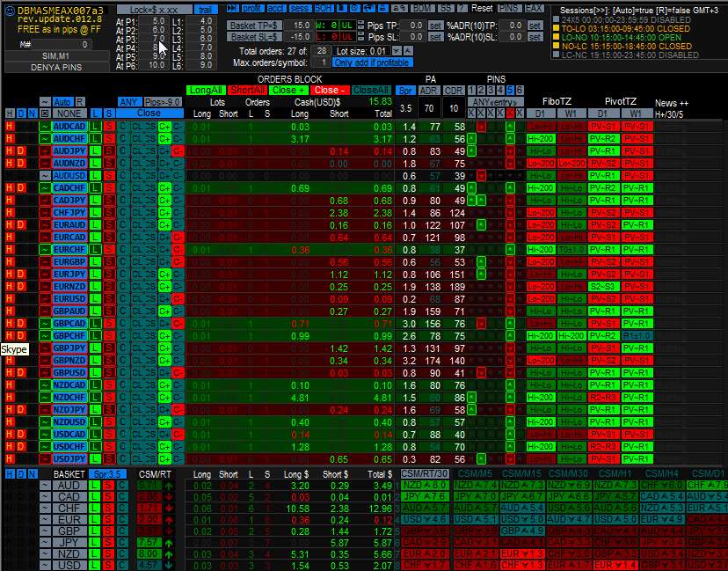
Task: Toggle 'Only add if profitable' option
Action: pos(373,62)
